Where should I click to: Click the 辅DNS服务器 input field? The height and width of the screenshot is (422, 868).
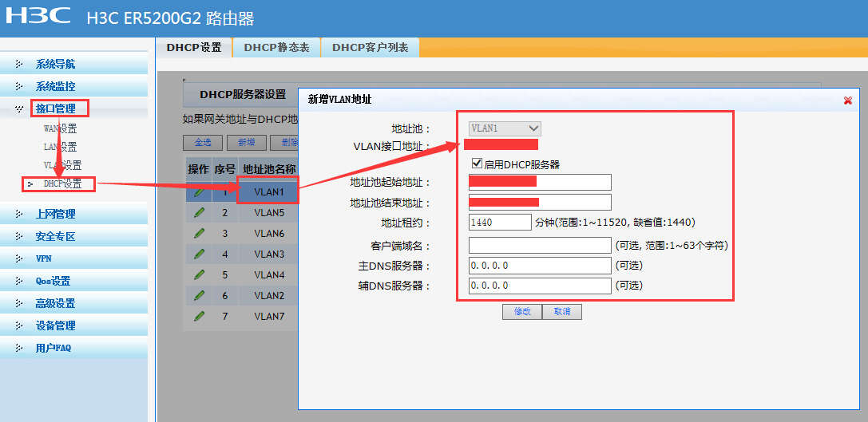click(540, 286)
